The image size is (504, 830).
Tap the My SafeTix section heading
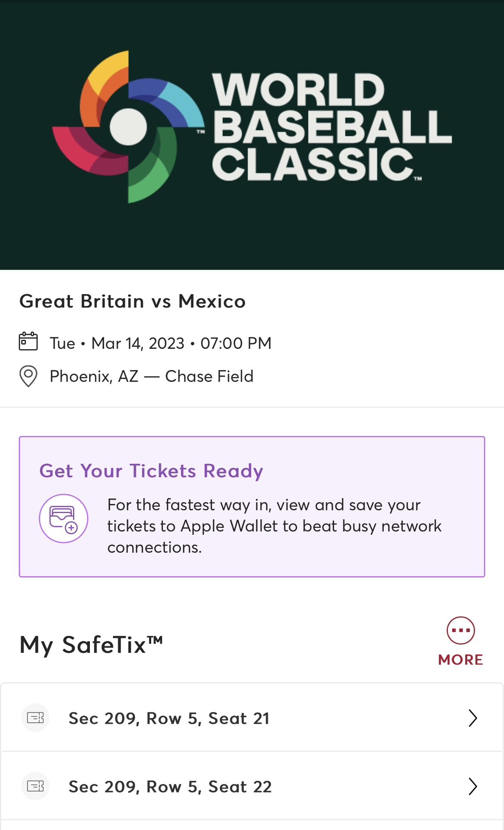tap(91, 645)
